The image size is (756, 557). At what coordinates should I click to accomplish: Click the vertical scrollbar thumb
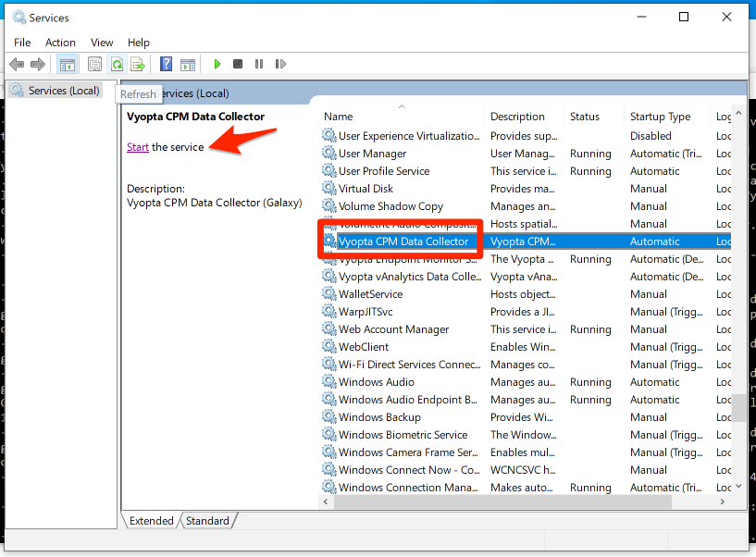[738, 408]
